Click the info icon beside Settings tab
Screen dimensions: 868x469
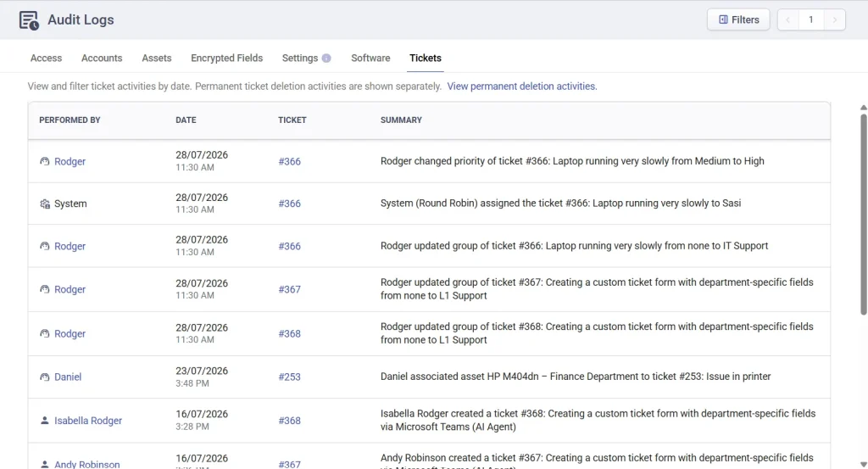(x=326, y=59)
